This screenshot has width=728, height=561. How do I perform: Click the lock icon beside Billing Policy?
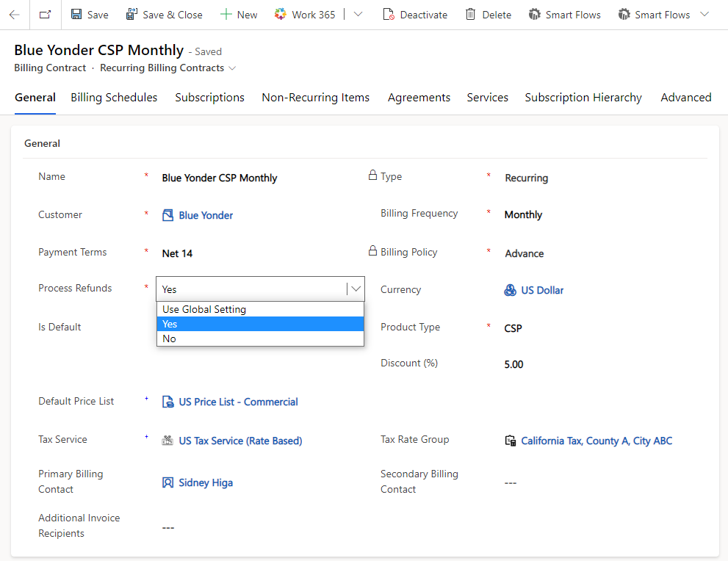pos(372,251)
